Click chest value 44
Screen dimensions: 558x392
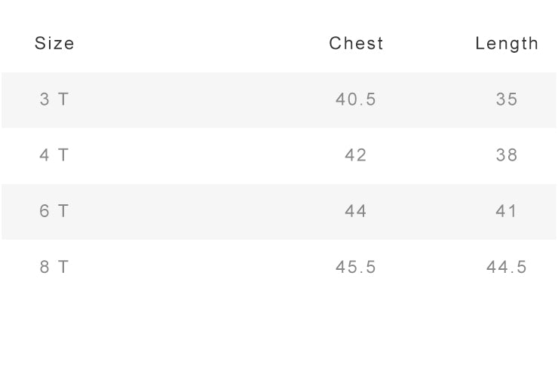point(356,211)
